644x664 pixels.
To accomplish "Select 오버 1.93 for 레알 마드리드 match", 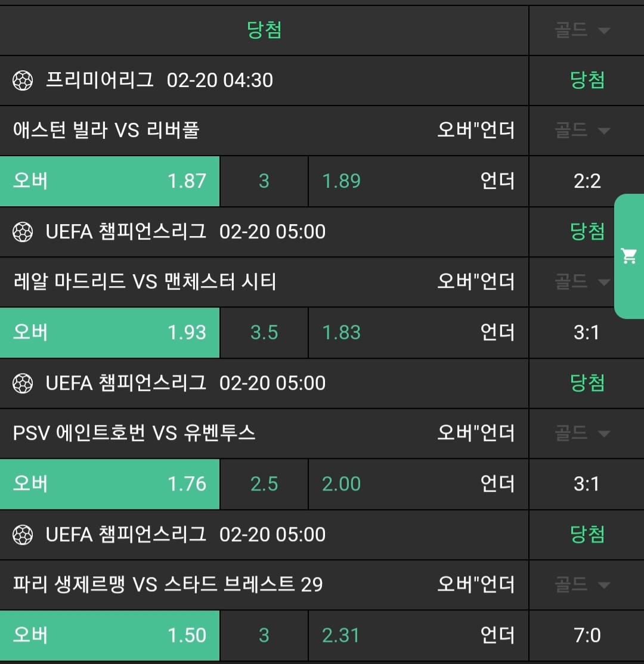I will (110, 333).
